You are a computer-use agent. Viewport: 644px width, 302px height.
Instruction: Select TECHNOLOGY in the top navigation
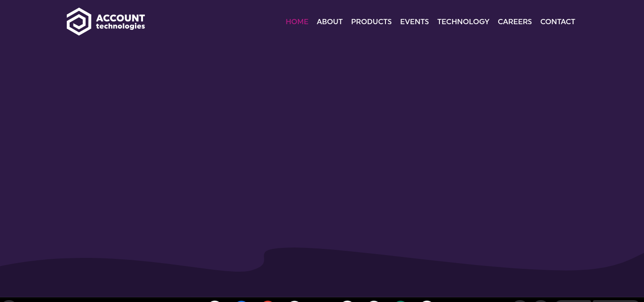(x=463, y=22)
